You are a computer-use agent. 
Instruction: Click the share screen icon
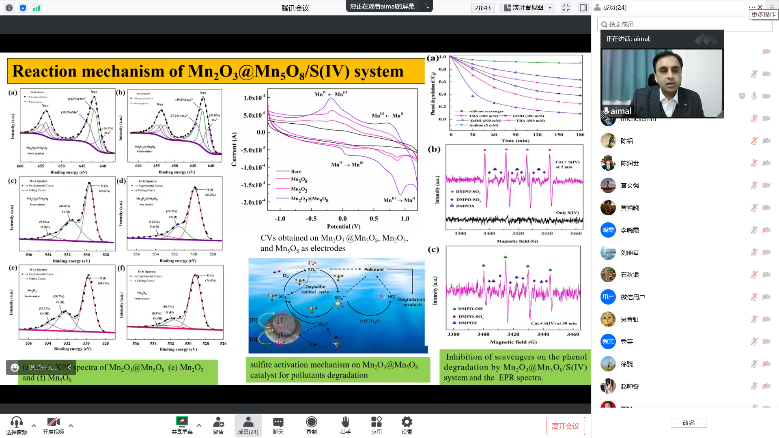tap(182, 421)
